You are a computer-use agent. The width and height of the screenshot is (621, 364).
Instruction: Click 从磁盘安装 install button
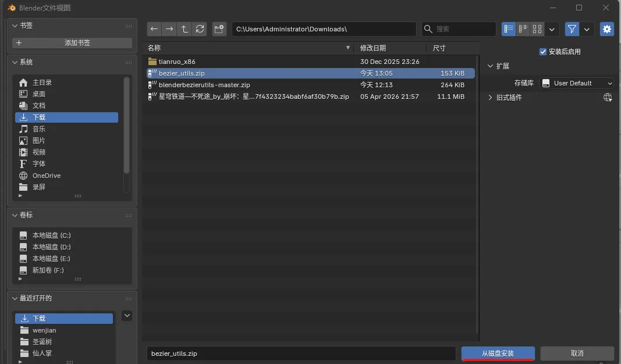click(498, 354)
